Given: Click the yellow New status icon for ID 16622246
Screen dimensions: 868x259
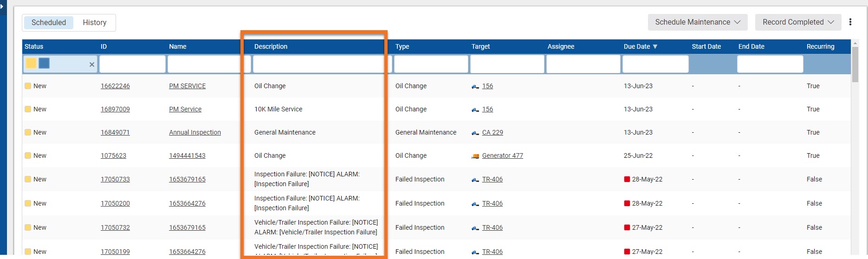Looking at the screenshot, I should (x=28, y=86).
